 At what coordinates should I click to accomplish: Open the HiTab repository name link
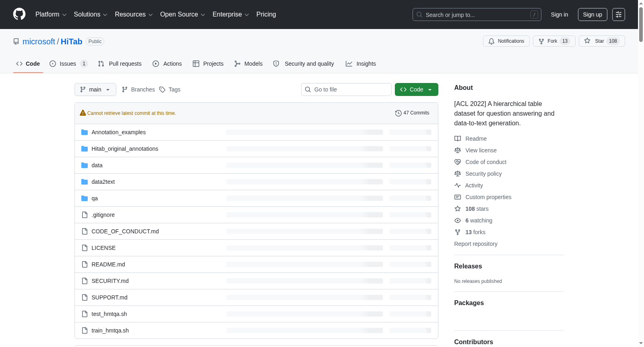(72, 42)
